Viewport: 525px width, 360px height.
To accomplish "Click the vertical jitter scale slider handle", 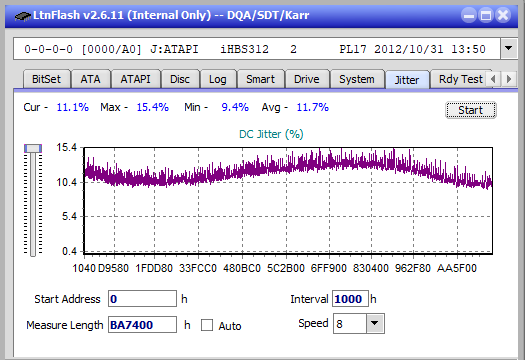I will point(33,148).
